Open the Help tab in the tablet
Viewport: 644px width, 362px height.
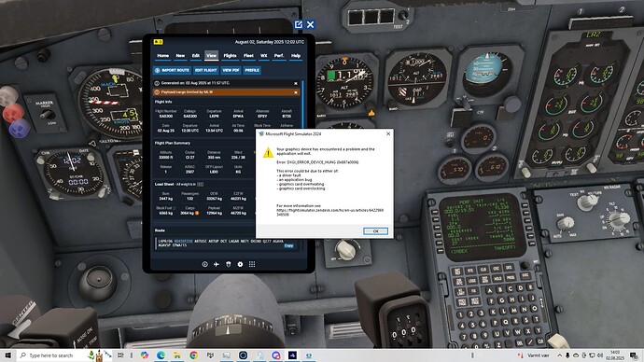[296, 55]
